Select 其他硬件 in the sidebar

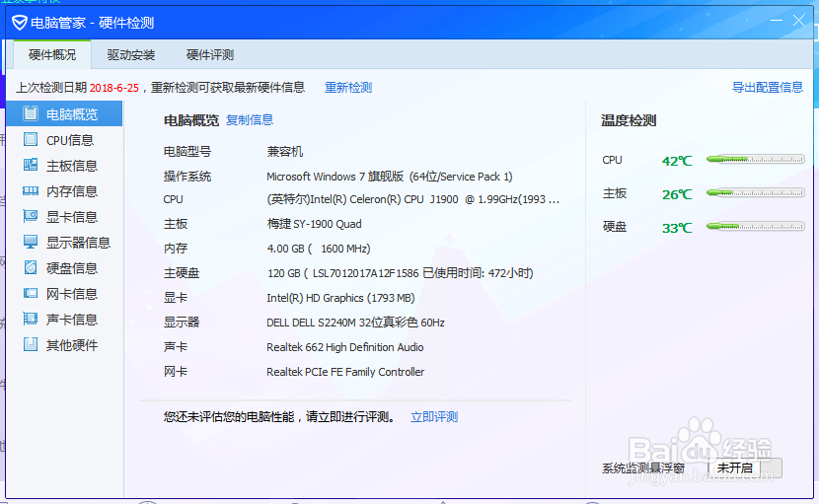(64, 344)
